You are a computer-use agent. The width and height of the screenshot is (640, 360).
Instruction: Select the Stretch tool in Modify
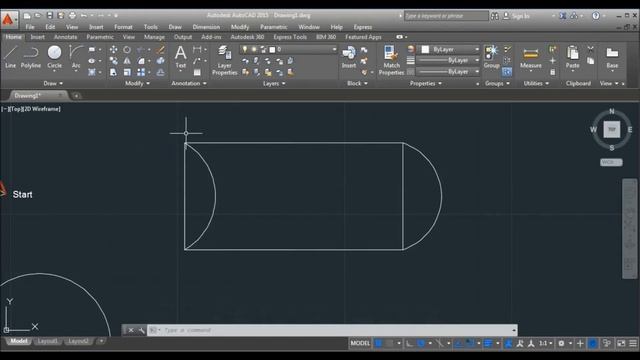click(x=113, y=72)
